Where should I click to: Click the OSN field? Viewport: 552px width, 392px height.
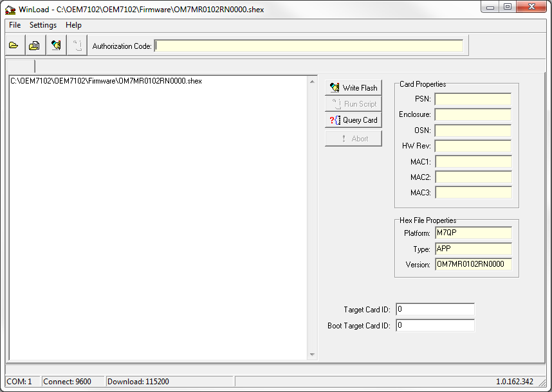pyautogui.click(x=473, y=130)
